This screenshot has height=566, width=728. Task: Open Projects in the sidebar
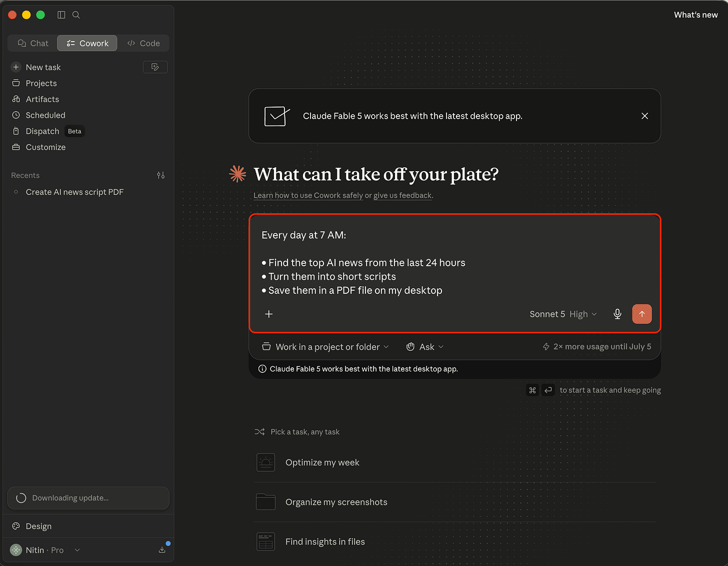(41, 83)
